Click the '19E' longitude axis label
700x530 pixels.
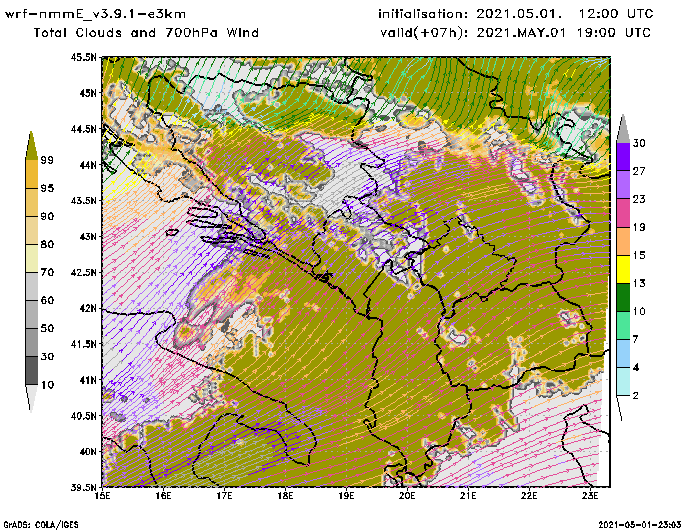point(346,496)
